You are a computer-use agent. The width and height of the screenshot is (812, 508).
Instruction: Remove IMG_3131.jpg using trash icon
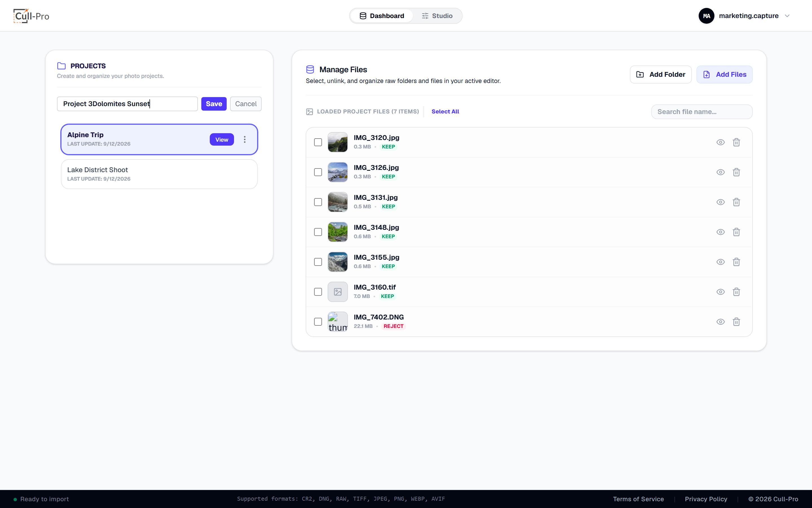click(x=736, y=202)
